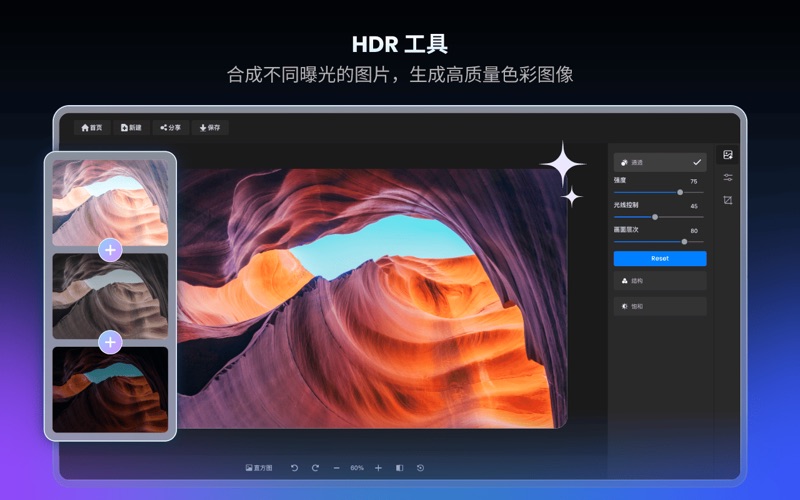Viewport: 800px width, 500px height.
Task: Click the undo arrow in bottom toolbar
Action: pyautogui.click(x=294, y=468)
